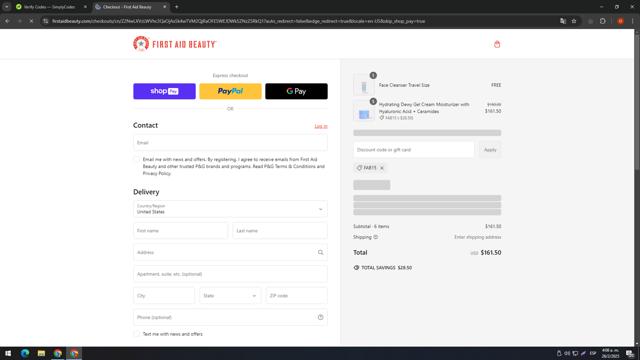This screenshot has height=360, width=640.
Task: Open the notification center icon
Action: coord(630,353)
